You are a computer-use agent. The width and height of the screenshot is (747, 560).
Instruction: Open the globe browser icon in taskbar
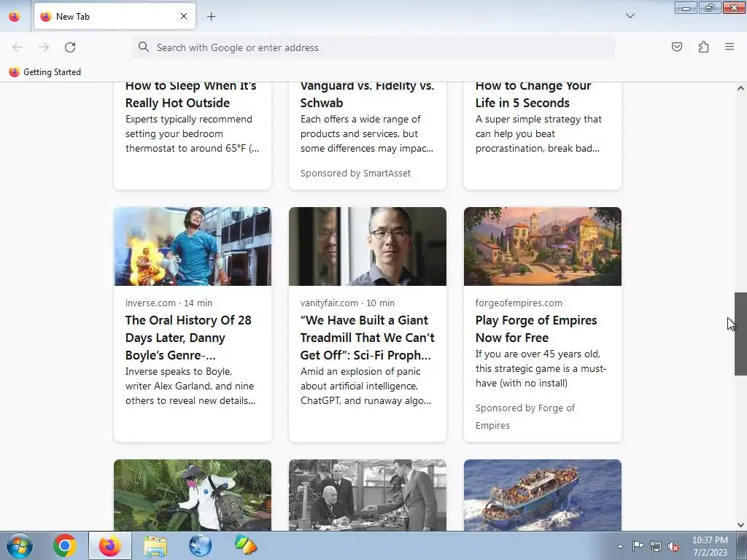pos(200,545)
